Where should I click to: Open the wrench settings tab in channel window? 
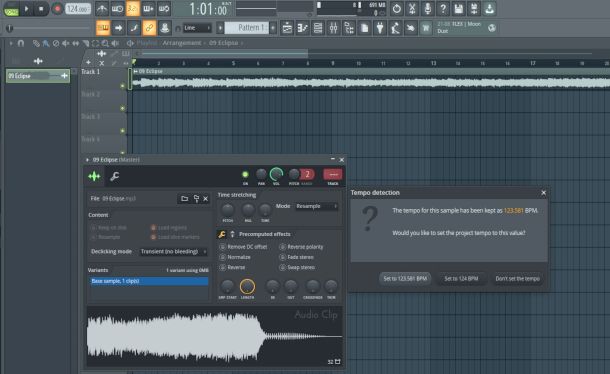click(114, 176)
